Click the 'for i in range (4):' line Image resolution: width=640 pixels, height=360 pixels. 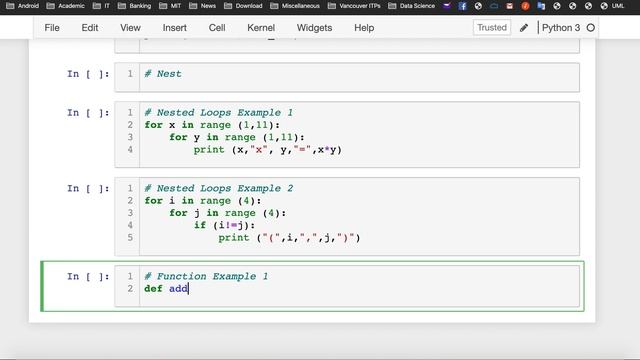click(202, 201)
